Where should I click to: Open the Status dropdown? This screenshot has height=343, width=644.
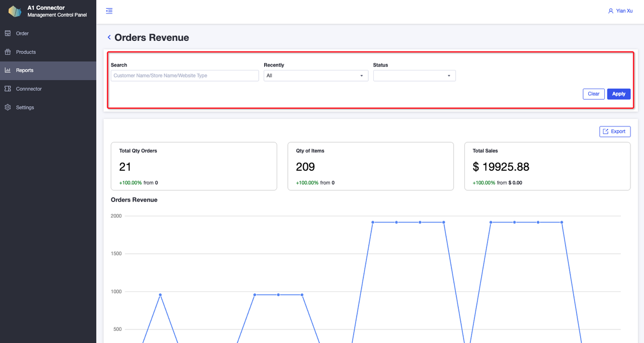pos(415,76)
